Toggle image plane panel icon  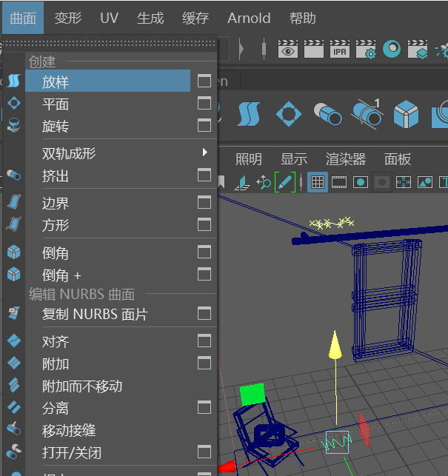[425, 182]
